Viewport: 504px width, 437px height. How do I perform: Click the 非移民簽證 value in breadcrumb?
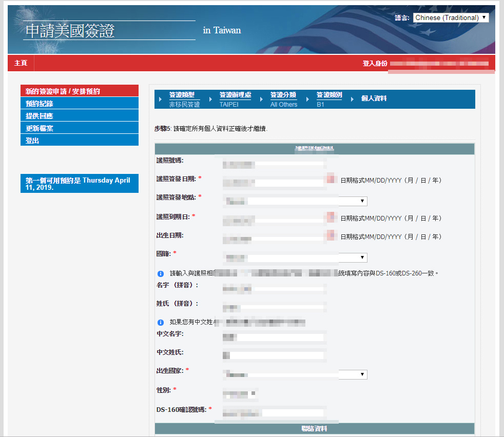184,105
